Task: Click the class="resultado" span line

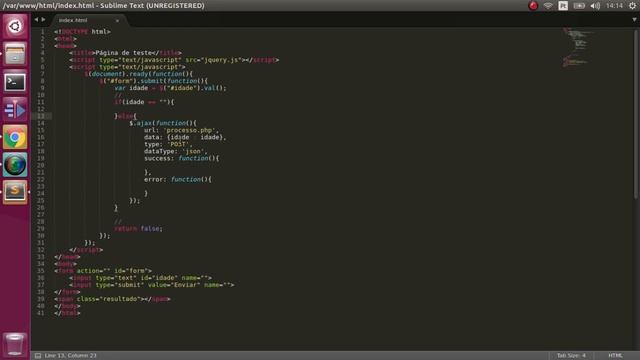Action: (112, 299)
